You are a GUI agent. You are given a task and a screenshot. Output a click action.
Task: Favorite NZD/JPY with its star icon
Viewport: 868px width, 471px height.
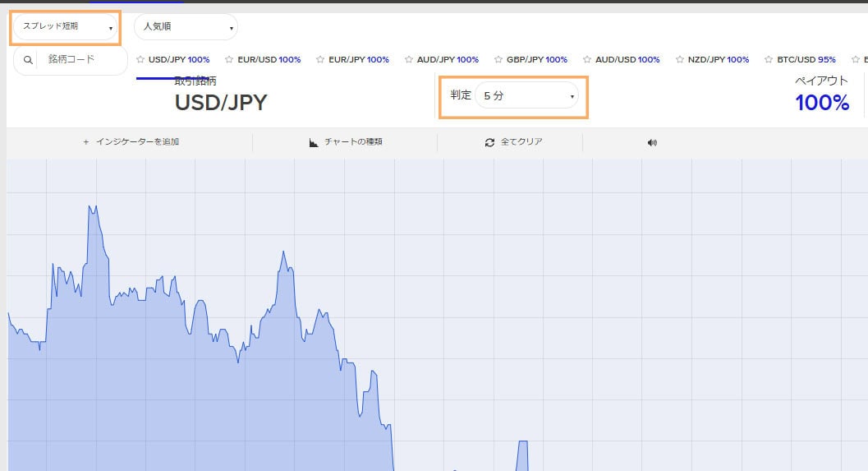pyautogui.click(x=680, y=59)
